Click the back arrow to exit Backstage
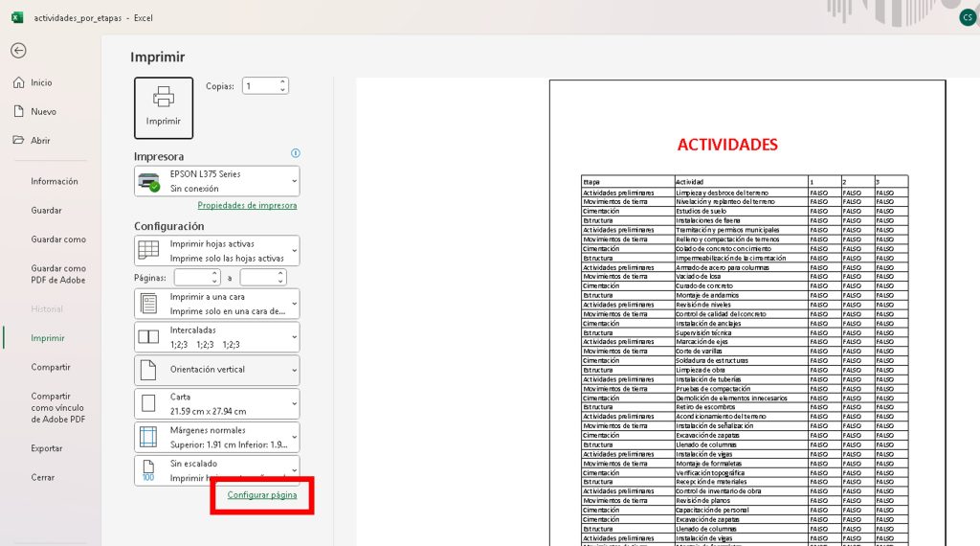 (18, 51)
